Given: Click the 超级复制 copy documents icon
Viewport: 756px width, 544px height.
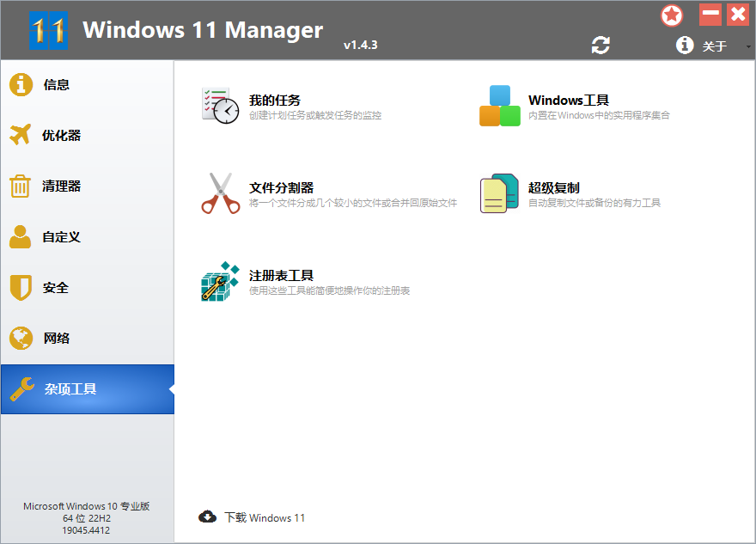Looking at the screenshot, I should pyautogui.click(x=498, y=194).
